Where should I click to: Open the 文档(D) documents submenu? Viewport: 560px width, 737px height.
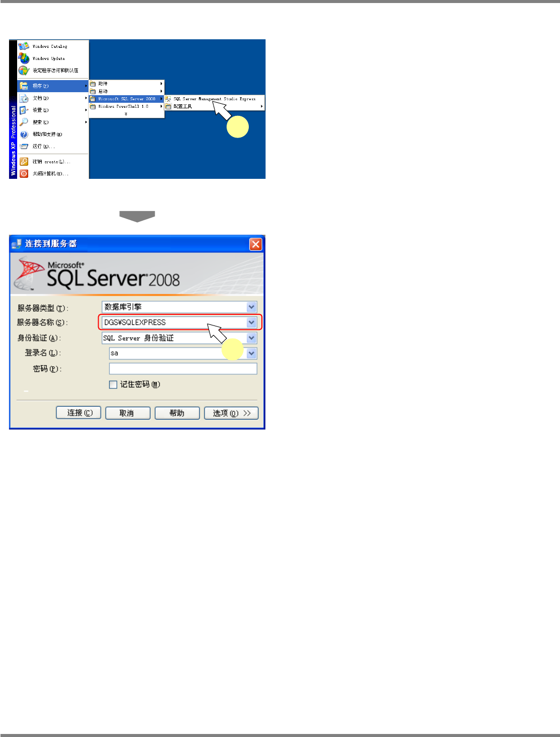point(53,98)
